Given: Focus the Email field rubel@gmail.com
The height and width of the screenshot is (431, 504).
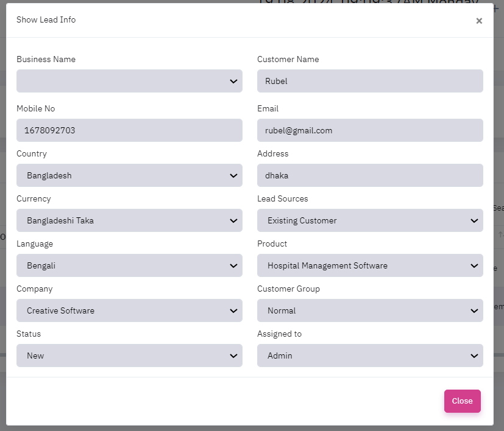Looking at the screenshot, I should 370,130.
